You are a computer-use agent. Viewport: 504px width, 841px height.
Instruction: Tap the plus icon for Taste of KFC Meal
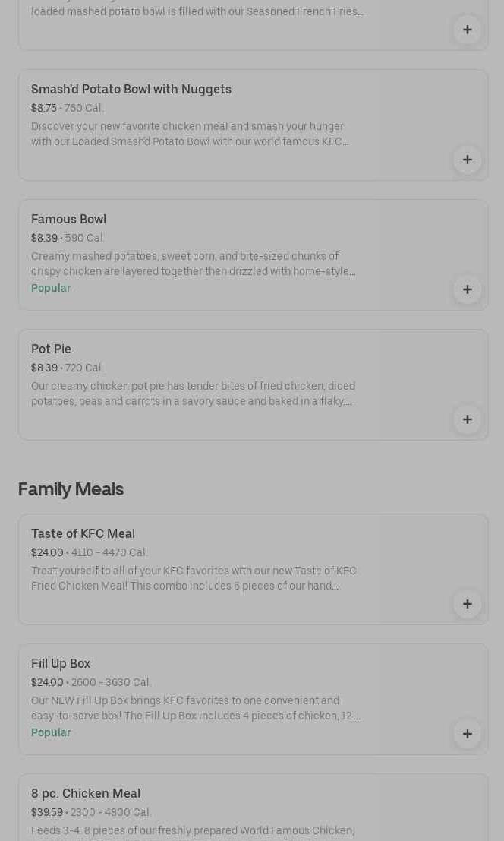(x=467, y=604)
